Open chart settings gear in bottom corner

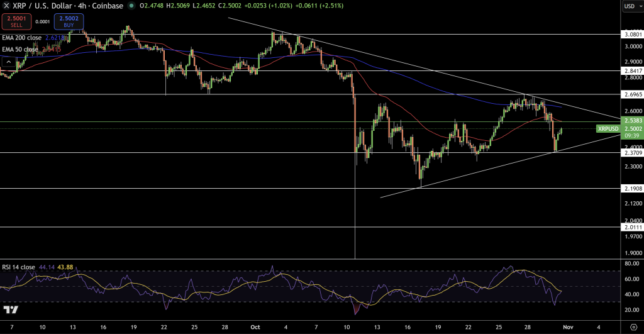634,327
